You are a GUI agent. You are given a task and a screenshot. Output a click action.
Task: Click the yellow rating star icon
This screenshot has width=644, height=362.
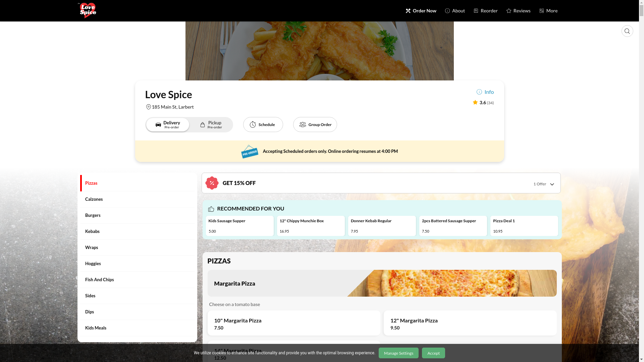pos(475,103)
